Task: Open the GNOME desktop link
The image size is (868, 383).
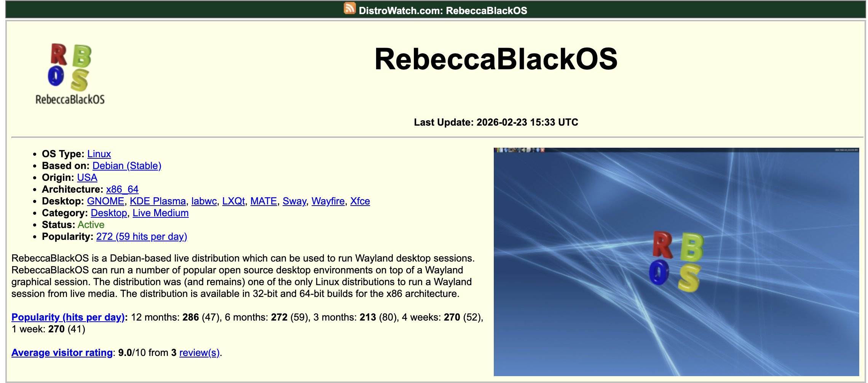Action: pos(105,201)
